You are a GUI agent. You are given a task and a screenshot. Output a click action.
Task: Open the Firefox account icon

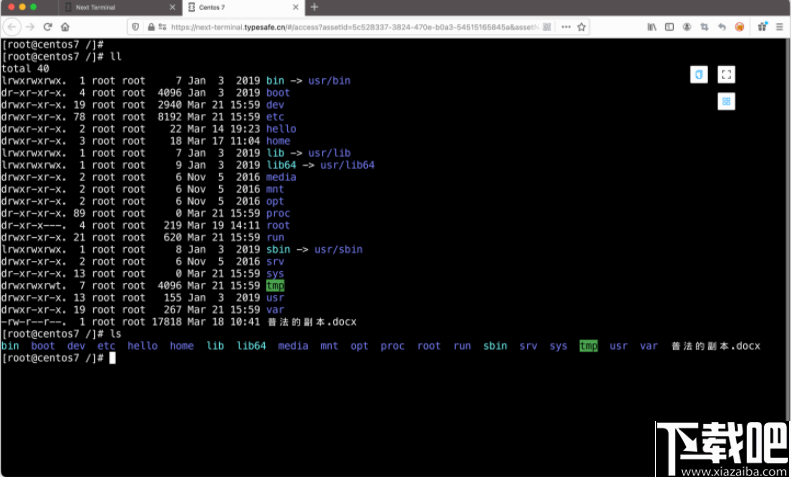[x=687, y=27]
